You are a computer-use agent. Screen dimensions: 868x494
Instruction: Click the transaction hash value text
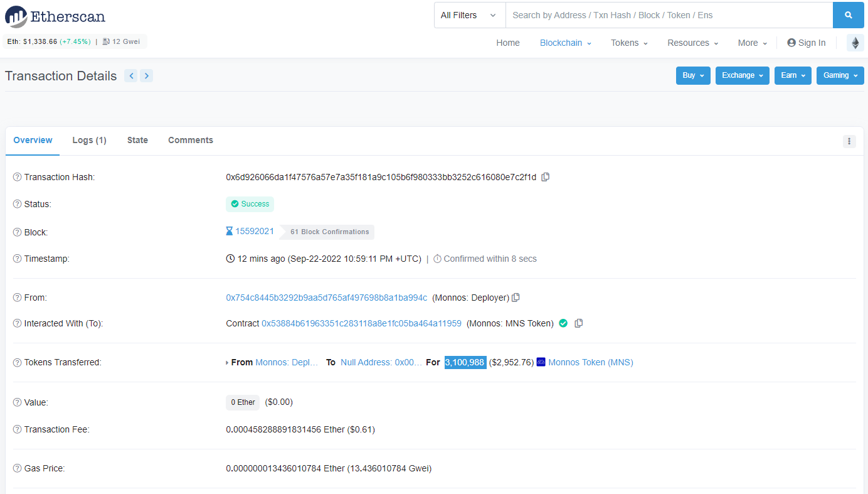tap(381, 177)
